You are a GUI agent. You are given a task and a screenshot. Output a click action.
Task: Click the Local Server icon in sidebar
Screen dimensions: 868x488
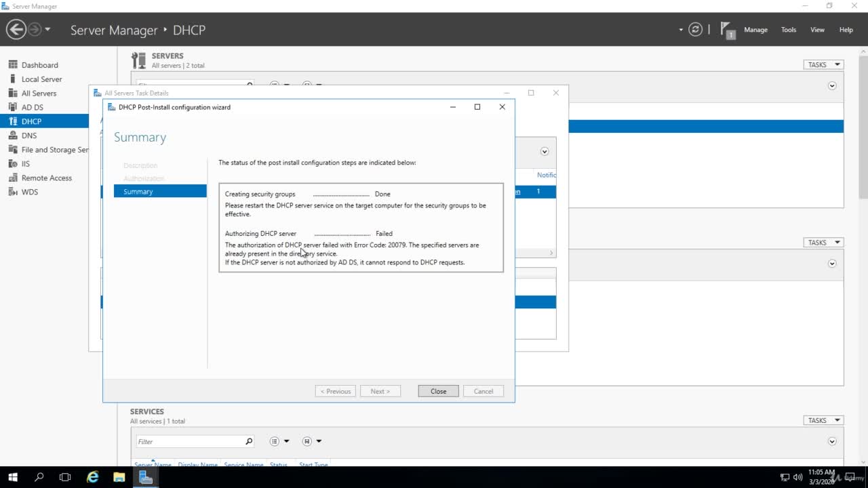tap(12, 79)
